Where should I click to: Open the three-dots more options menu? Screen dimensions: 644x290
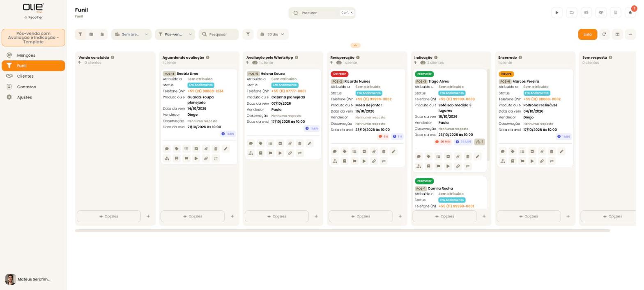point(630,35)
